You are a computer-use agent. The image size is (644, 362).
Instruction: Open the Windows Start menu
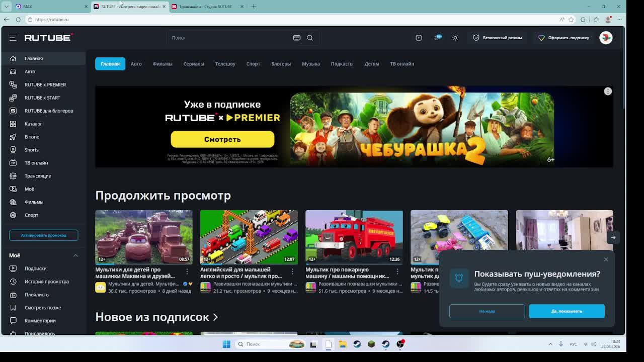(x=226, y=344)
